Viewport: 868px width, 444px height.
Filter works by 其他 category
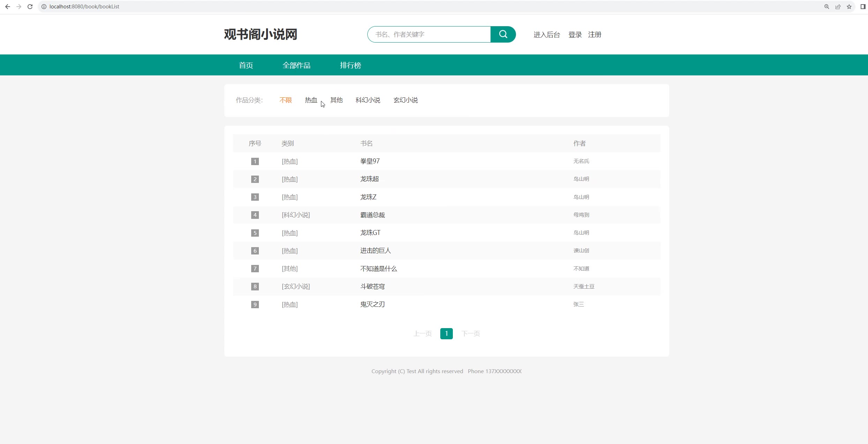click(x=337, y=100)
